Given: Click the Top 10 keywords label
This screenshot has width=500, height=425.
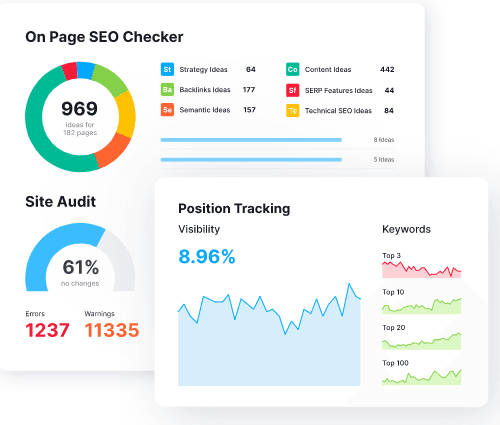Looking at the screenshot, I should pyautogui.click(x=393, y=292).
